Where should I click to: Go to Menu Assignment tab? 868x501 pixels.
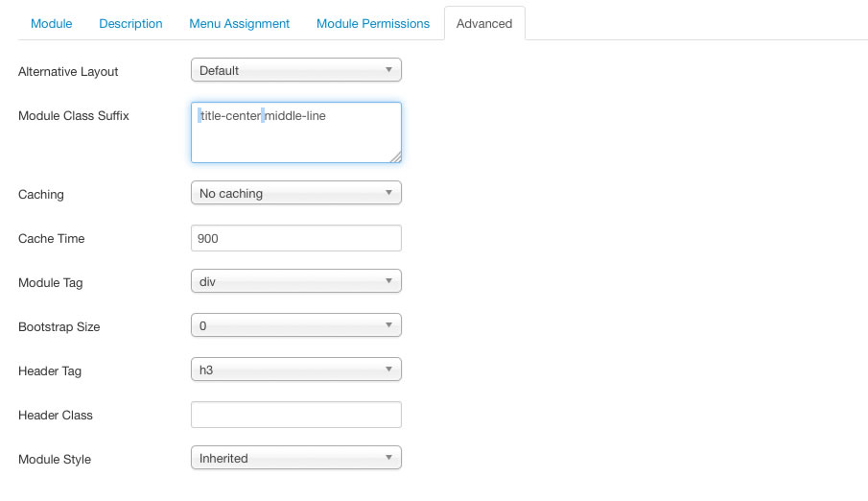[x=239, y=23]
